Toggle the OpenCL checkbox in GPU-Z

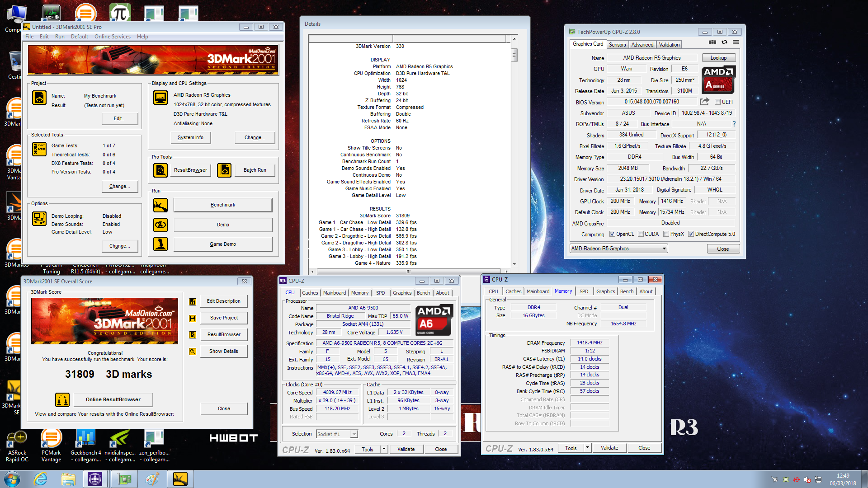click(612, 234)
